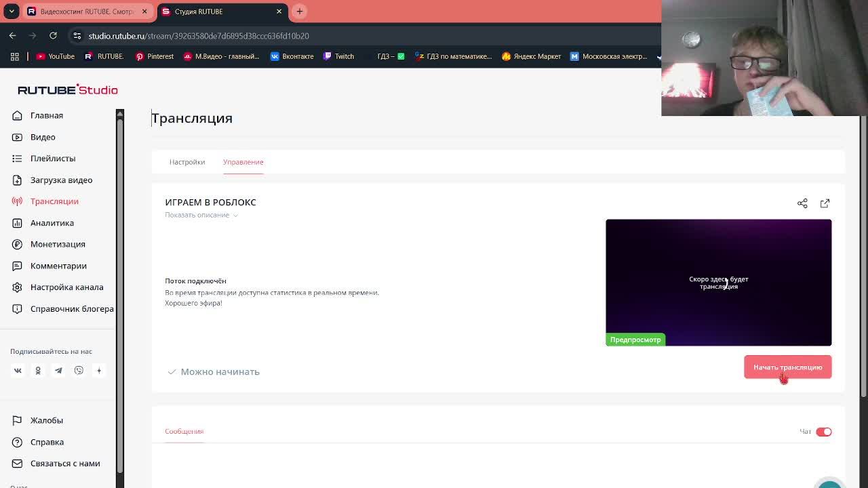Open stream in new window icon
This screenshot has width=868, height=488.
click(x=825, y=203)
